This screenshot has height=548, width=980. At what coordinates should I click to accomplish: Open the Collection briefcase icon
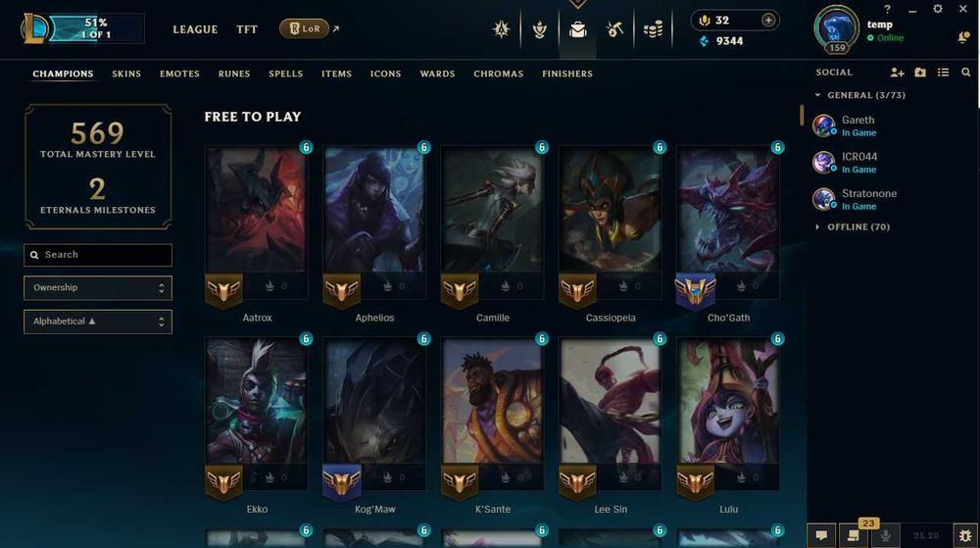pos(577,29)
